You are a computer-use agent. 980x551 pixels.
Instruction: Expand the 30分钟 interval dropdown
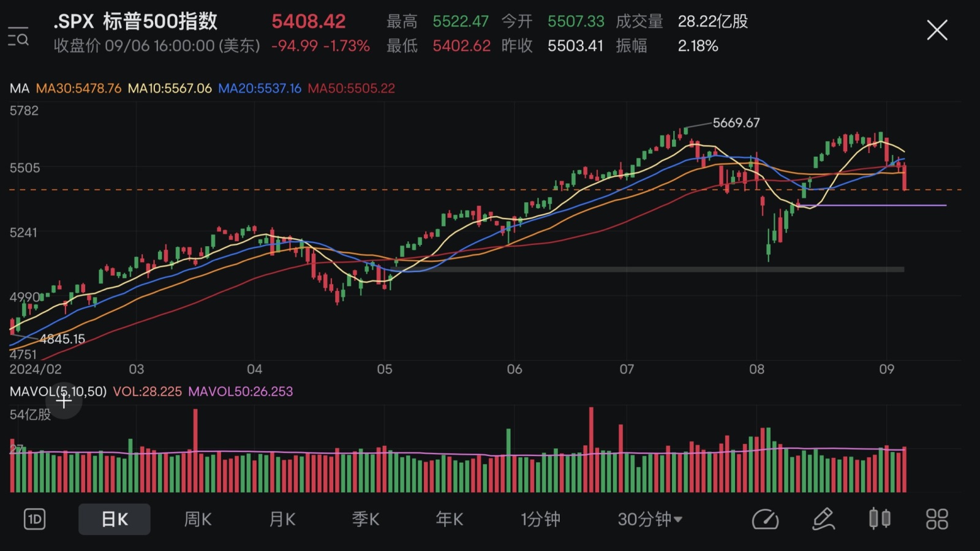coord(650,519)
